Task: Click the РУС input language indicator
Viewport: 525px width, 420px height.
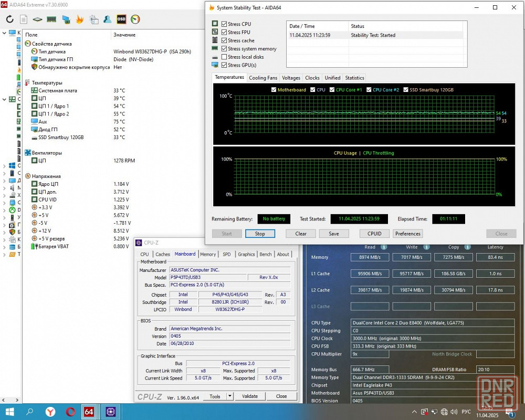Action: point(466,412)
